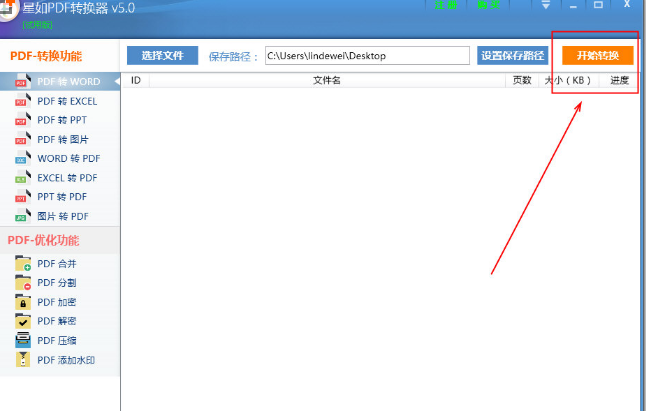Select PDF 添加水印 in the sidebar
Viewport: 646px width, 411px height.
tap(66, 360)
